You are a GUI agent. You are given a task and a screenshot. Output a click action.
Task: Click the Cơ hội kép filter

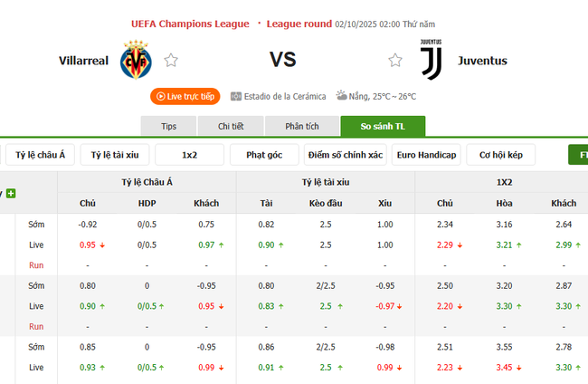coord(500,155)
